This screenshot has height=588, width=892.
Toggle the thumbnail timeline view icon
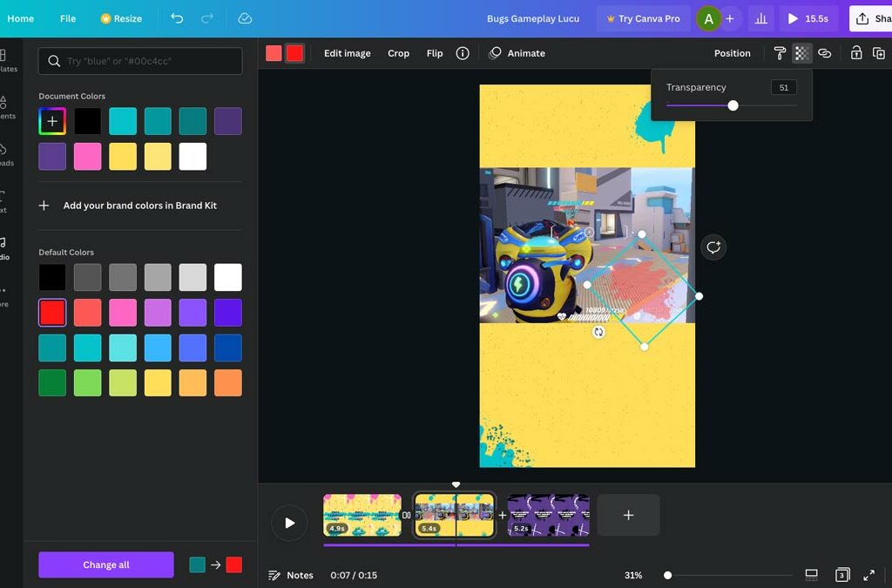click(x=811, y=575)
